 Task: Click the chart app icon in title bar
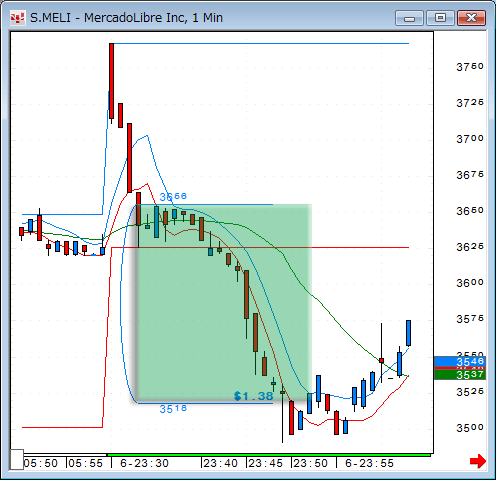17,18
